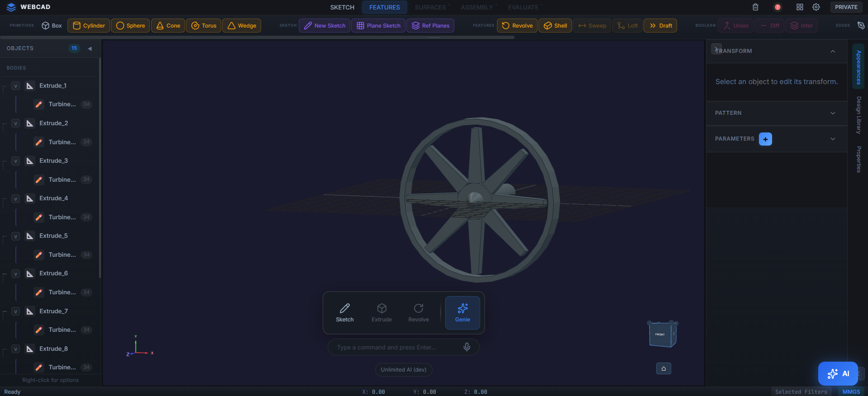The width and height of the screenshot is (868, 396).
Task: Add a Cylinder primitive
Action: click(x=89, y=26)
